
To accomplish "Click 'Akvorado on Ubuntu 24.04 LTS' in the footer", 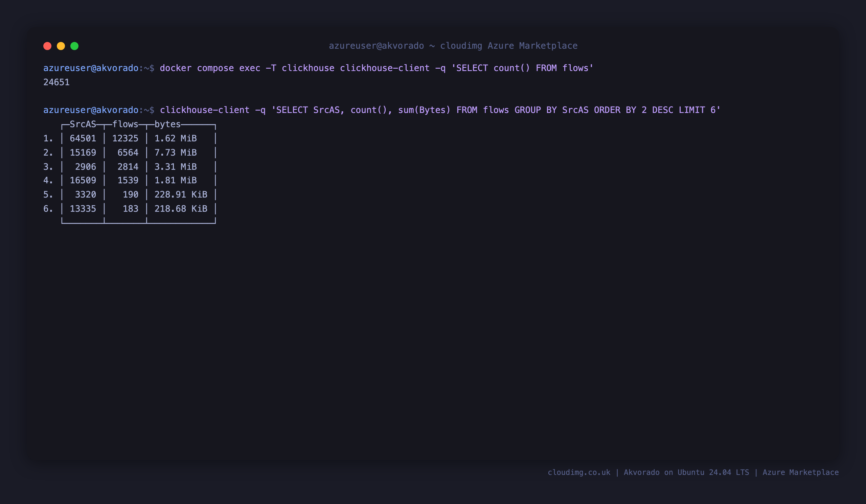I will (x=686, y=473).
